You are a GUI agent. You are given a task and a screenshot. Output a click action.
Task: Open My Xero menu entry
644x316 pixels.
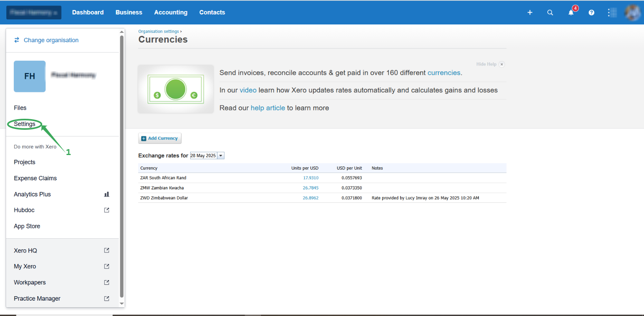(25, 267)
